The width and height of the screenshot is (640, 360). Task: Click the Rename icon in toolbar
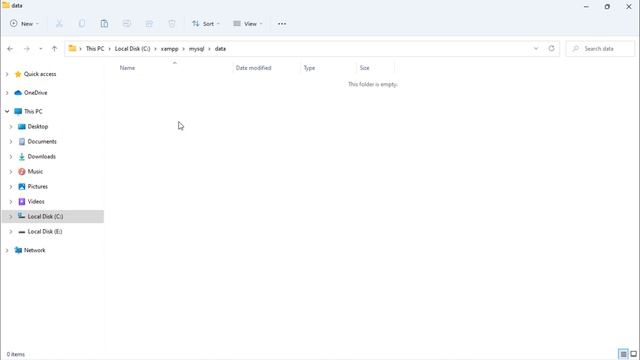pos(127,24)
